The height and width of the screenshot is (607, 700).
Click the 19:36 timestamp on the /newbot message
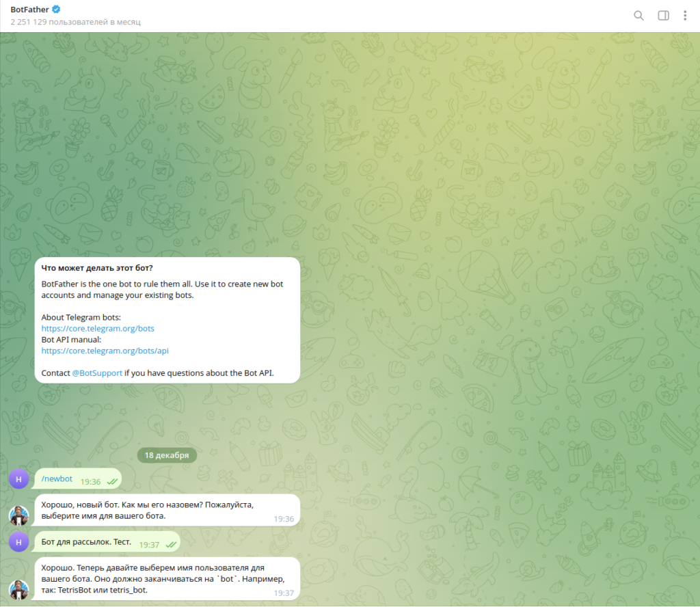(x=91, y=482)
